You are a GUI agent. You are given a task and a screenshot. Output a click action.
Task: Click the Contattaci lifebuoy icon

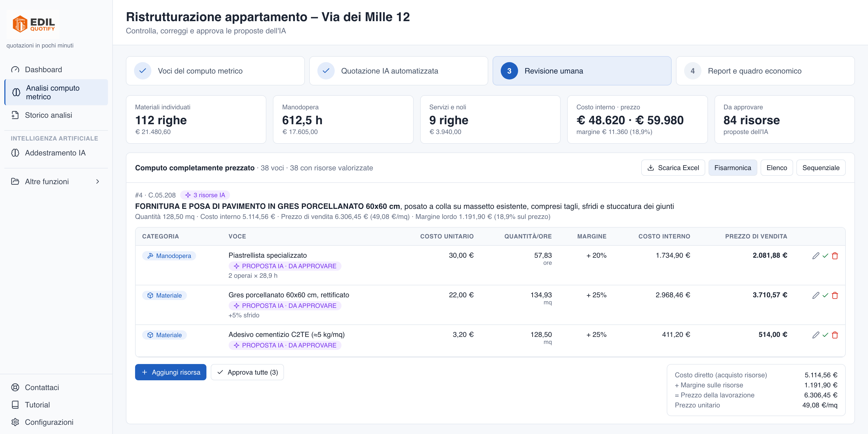(x=15, y=388)
